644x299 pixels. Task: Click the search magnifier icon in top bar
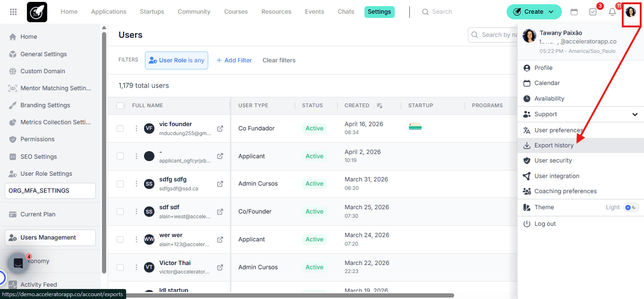425,12
